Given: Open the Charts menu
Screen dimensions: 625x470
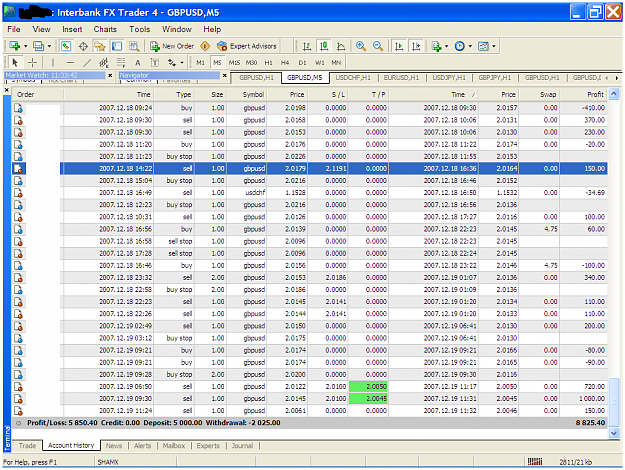Looking at the screenshot, I should (x=105, y=29).
